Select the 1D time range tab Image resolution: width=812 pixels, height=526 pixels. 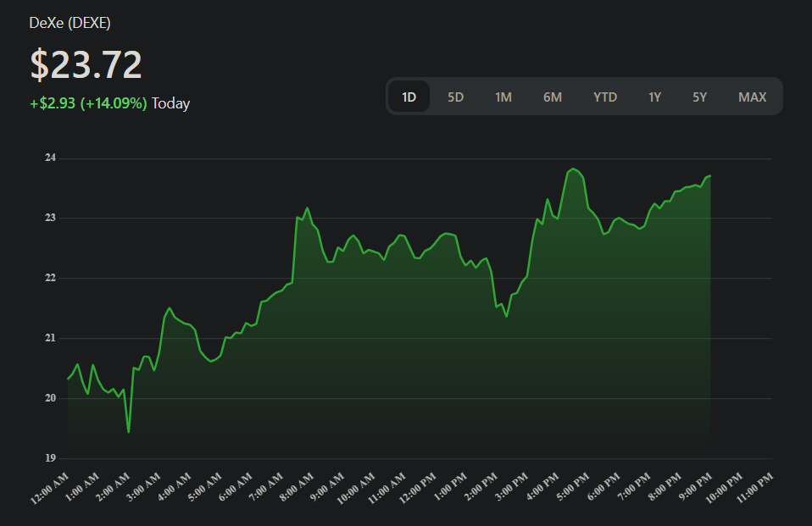click(x=409, y=97)
